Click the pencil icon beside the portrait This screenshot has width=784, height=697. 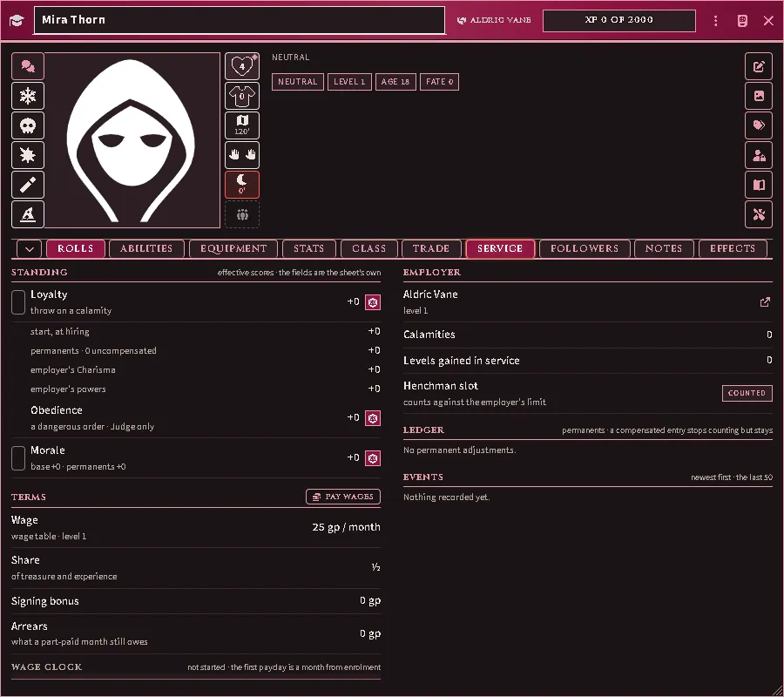point(28,185)
